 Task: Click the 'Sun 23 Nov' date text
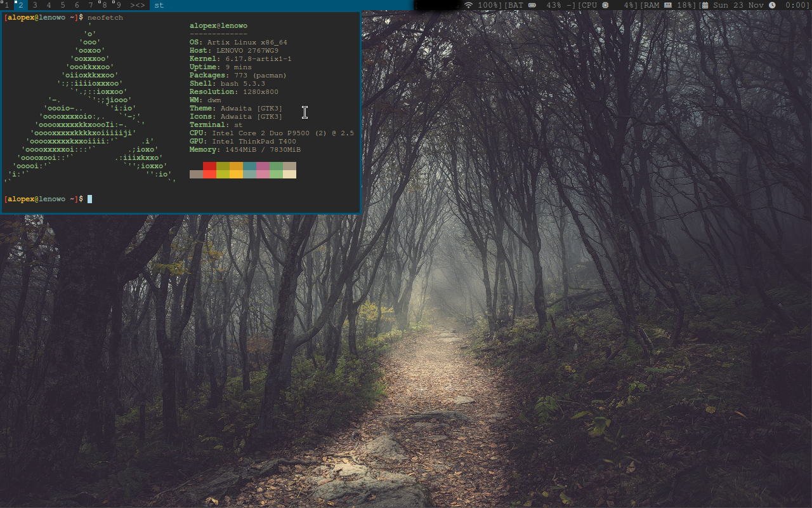(738, 5)
